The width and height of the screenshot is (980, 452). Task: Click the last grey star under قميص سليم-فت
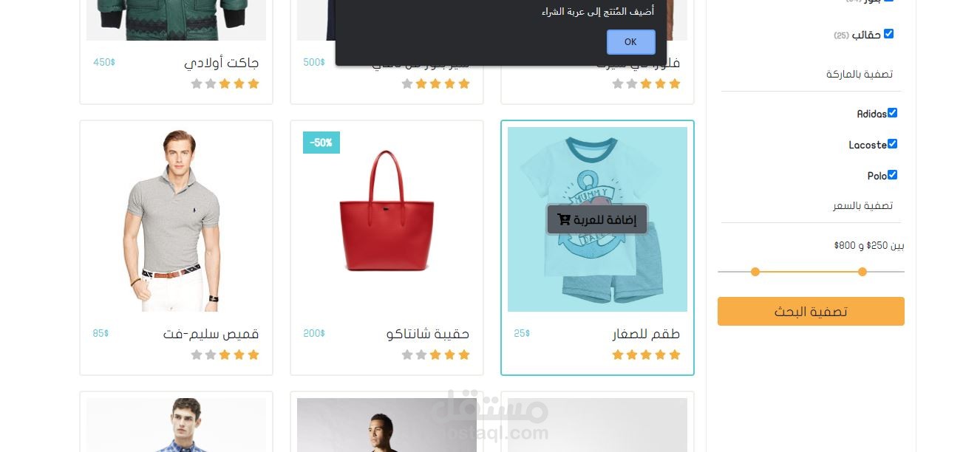coord(197,355)
